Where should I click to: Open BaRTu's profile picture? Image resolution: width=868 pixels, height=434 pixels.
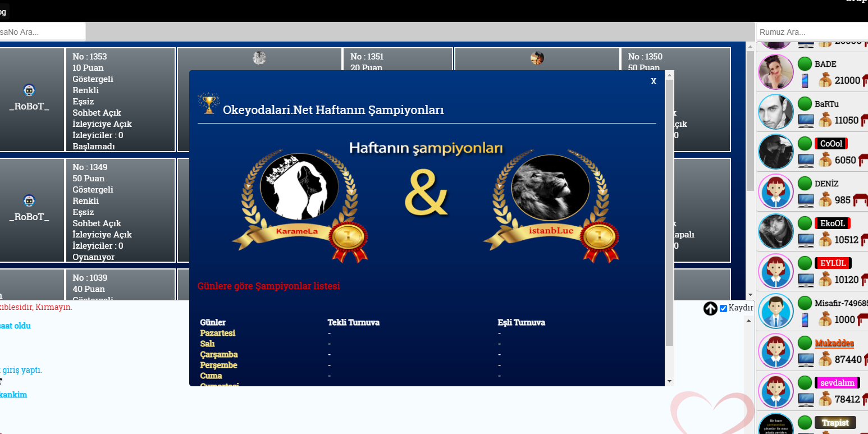pos(776,112)
